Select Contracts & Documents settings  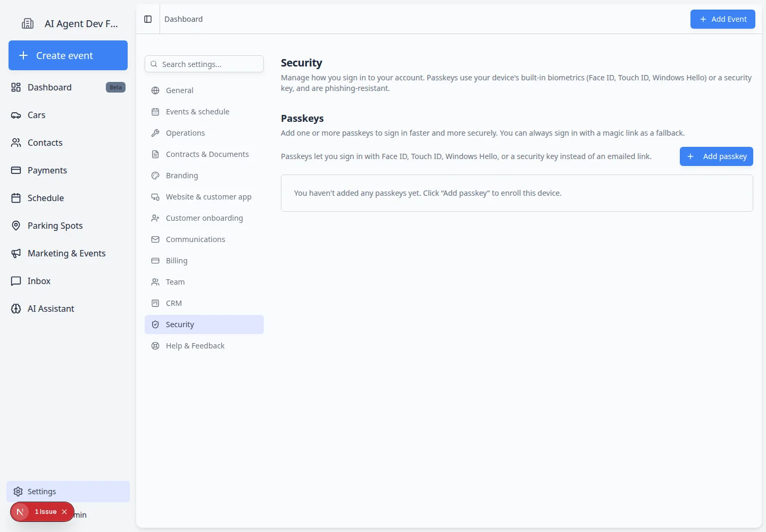(204, 154)
